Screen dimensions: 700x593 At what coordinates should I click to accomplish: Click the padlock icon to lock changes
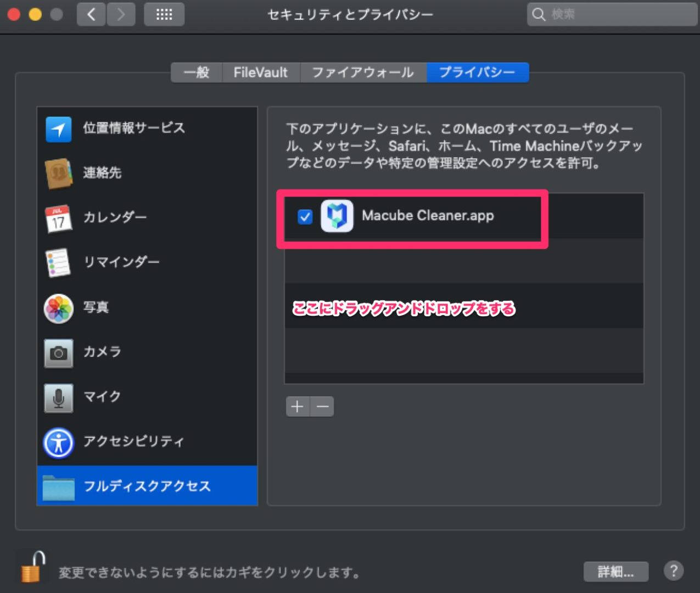(32, 567)
